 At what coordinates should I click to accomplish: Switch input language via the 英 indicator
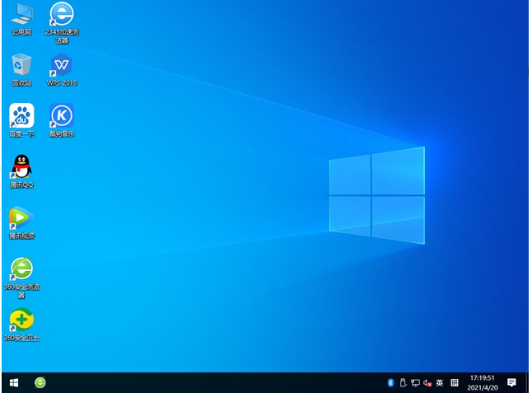click(x=440, y=383)
